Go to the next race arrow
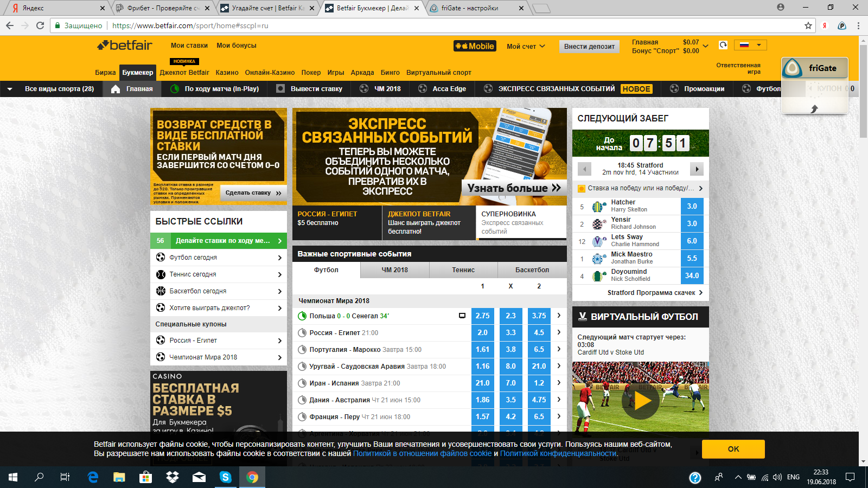Image resolution: width=868 pixels, height=488 pixels. click(697, 169)
